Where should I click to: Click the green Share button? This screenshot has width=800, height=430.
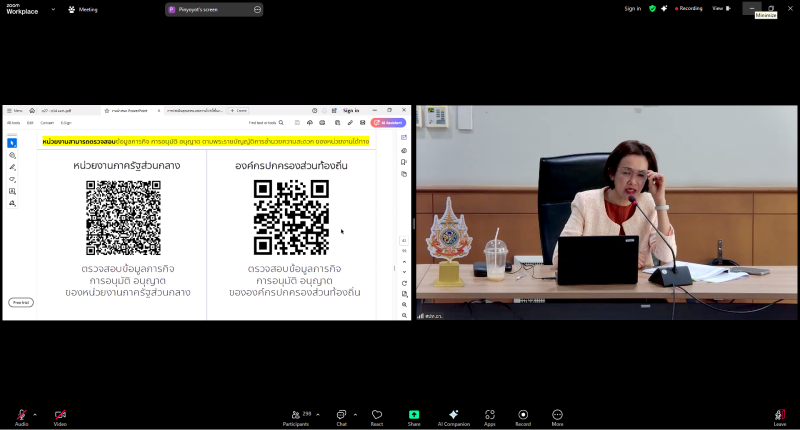(414, 414)
